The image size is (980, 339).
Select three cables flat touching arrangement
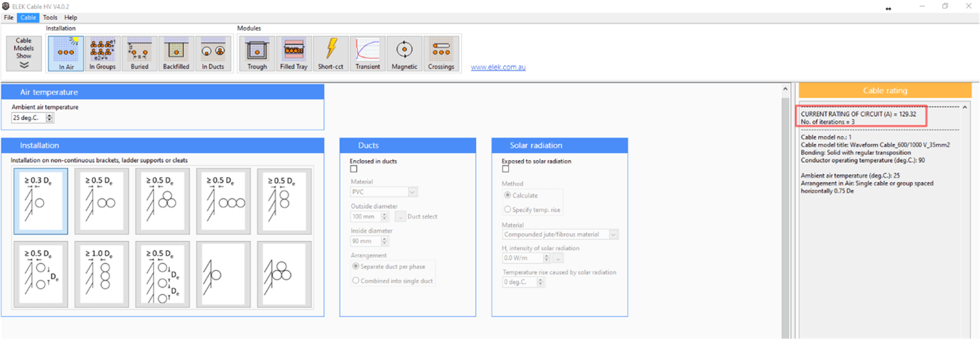click(x=224, y=201)
